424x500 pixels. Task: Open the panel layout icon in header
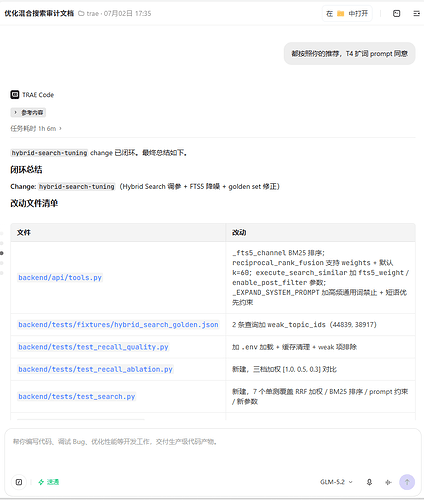pos(396,14)
